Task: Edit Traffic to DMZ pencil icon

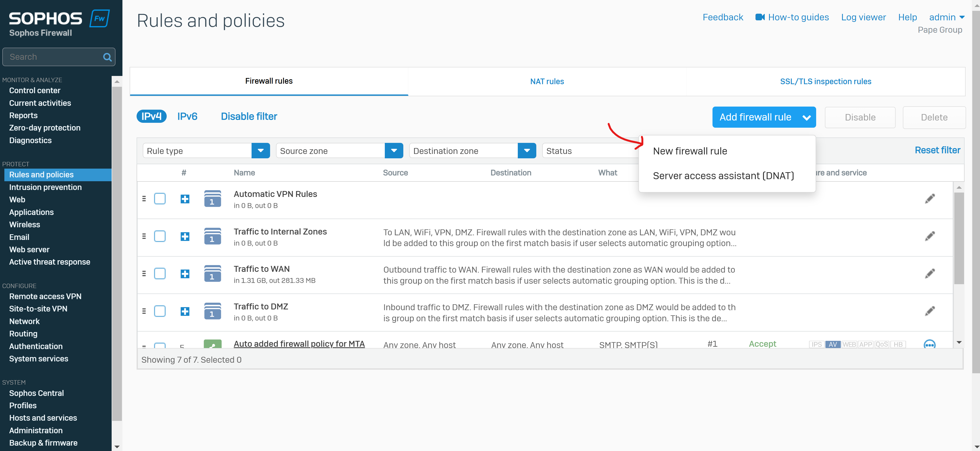Action: [930, 311]
